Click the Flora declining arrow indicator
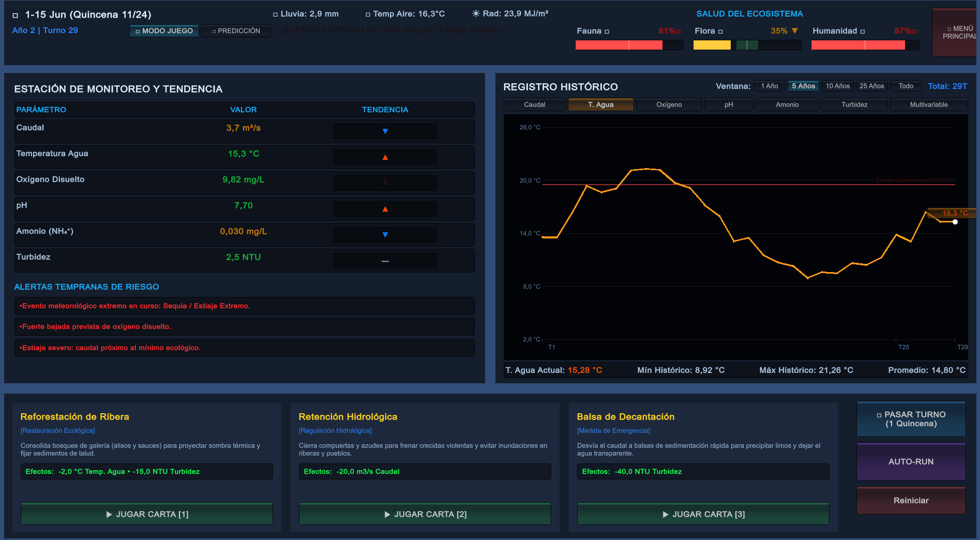Image resolution: width=980 pixels, height=540 pixels. pyautogui.click(x=795, y=31)
